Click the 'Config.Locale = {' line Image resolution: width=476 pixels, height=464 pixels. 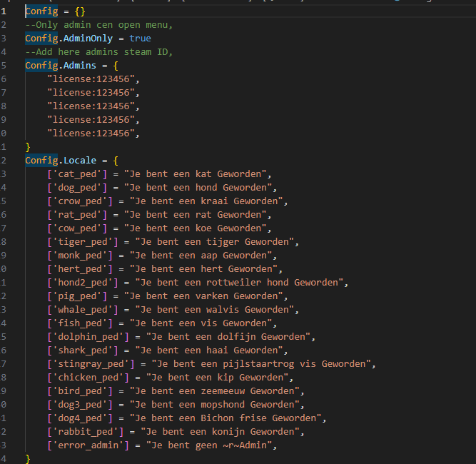coord(71,161)
